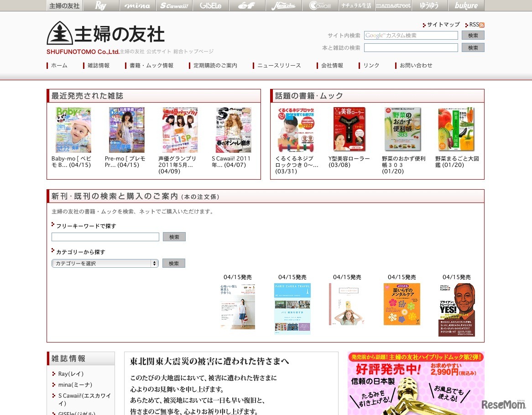532x415 pixels.
Task: Click 検索 button beside site search field
Action: click(x=473, y=35)
